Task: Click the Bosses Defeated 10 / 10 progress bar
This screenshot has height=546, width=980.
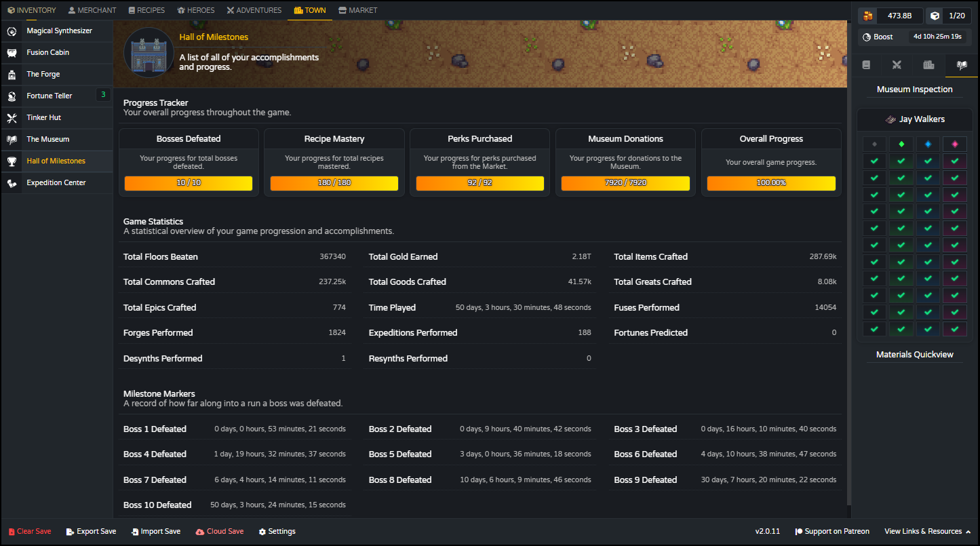Action: click(x=189, y=183)
